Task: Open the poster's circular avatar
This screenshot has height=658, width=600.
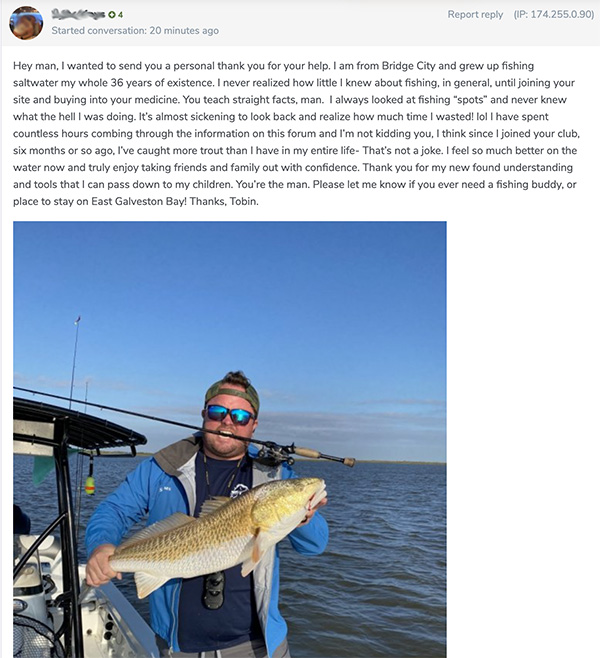Action: 26,23
